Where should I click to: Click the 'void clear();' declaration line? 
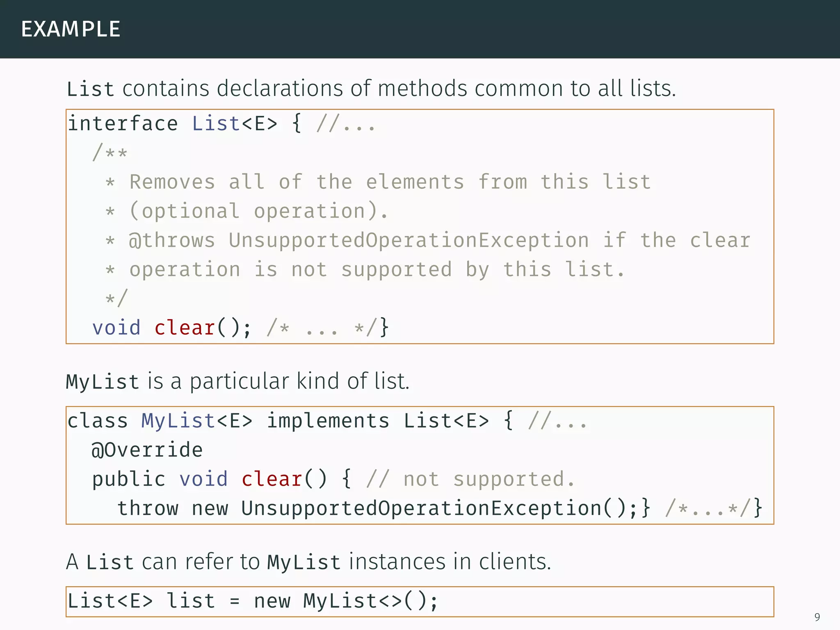tap(240, 327)
